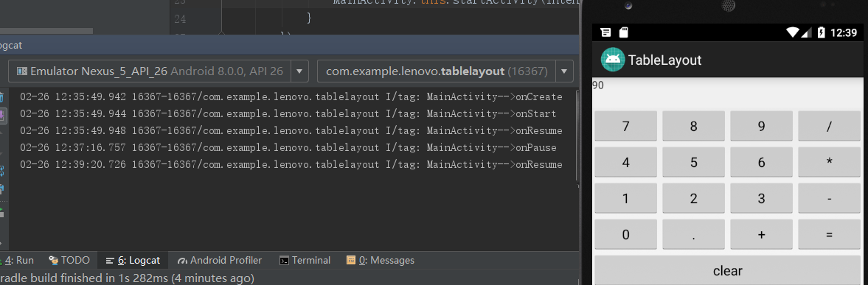Viewport: 868px width, 285px height.
Task: Open the 0: Messages tab
Action: tap(381, 260)
